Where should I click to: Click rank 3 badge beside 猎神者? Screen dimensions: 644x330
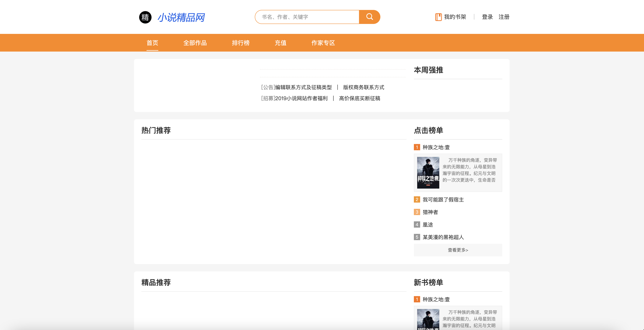(417, 212)
